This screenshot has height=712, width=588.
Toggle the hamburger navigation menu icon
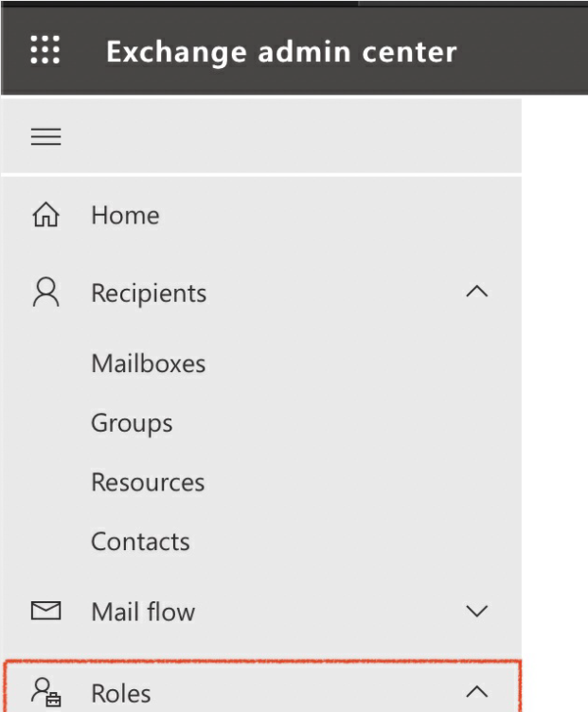click(45, 136)
